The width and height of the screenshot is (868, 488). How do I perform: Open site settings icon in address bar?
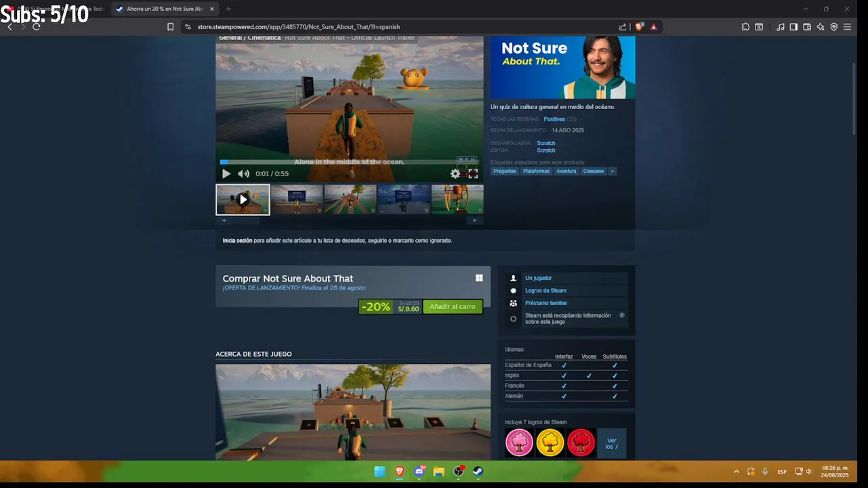[188, 27]
